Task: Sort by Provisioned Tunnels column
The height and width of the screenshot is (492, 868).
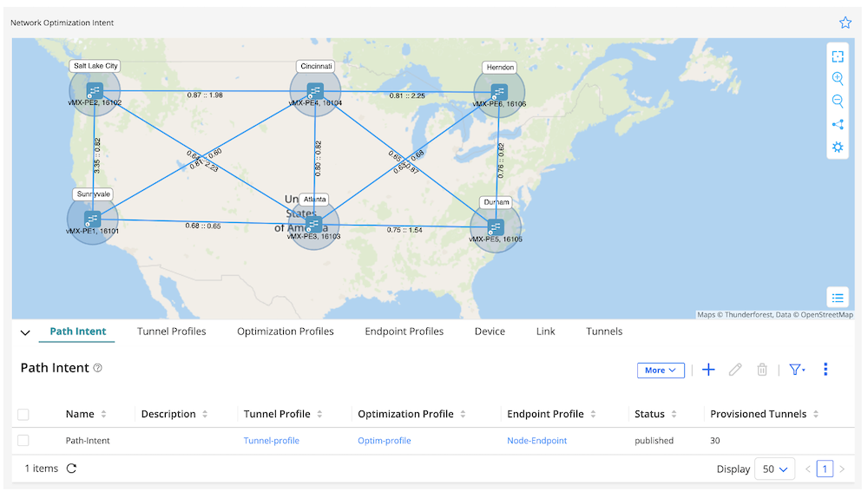Action: [x=816, y=414]
